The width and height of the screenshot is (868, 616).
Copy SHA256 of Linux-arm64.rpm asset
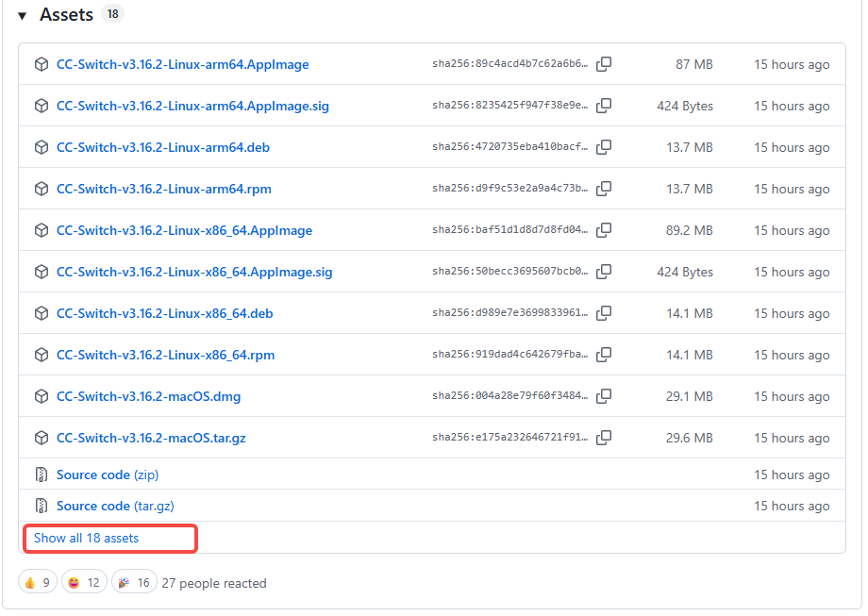pos(604,189)
